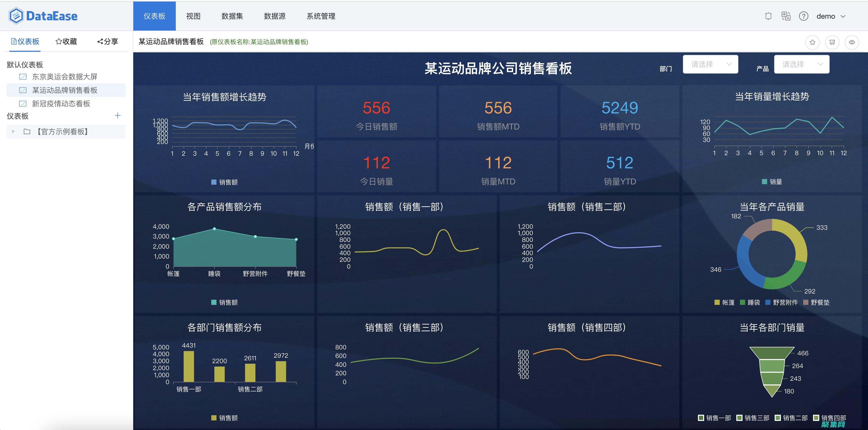The height and width of the screenshot is (430, 868).
Task: Star the dashboard using favorite icon
Action: click(x=813, y=42)
